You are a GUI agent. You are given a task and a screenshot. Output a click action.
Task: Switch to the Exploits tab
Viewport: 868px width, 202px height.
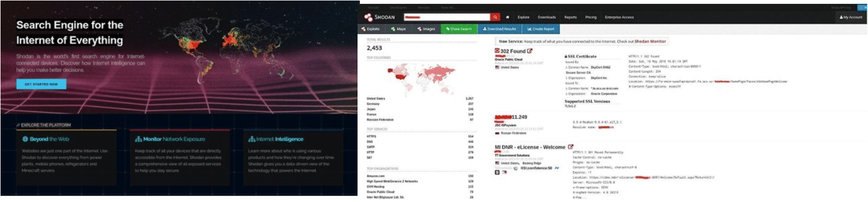[371, 29]
